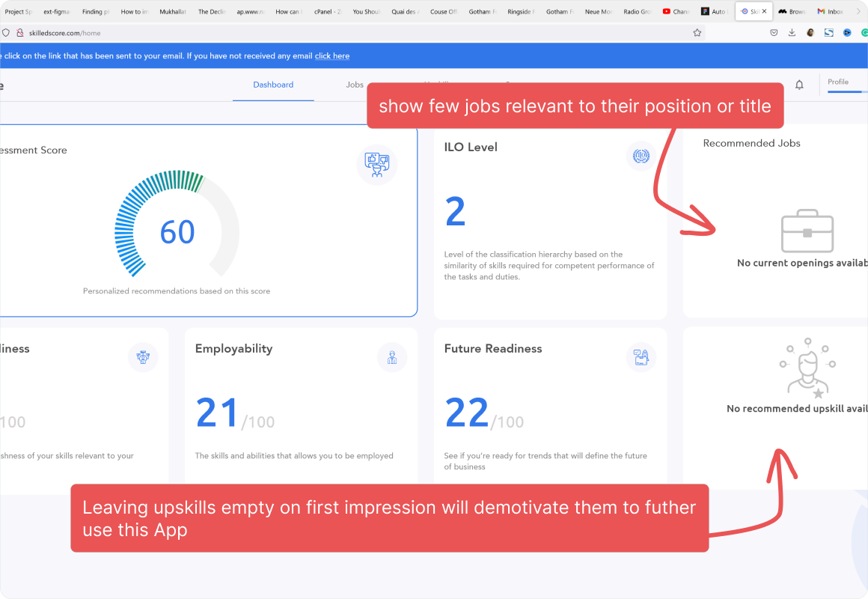Show more browser tabs with right chevron
The height and width of the screenshot is (599, 868).
(858, 11)
